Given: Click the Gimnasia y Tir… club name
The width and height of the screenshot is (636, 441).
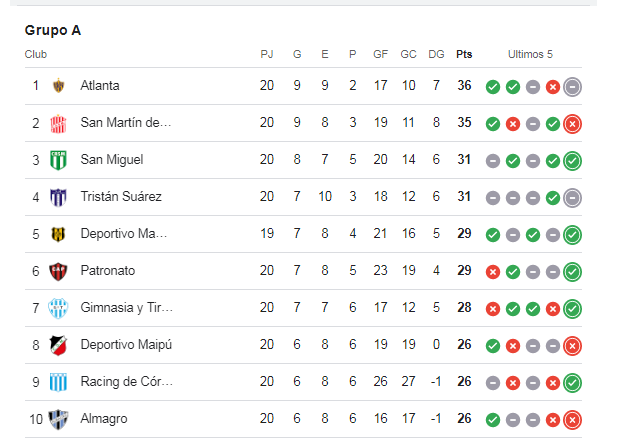Looking at the screenshot, I should pos(127,308).
